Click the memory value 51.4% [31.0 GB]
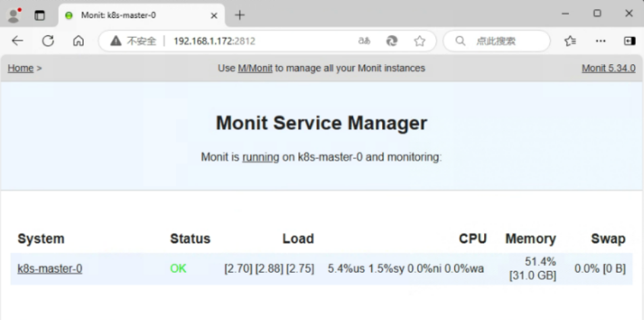This screenshot has height=320, width=644. tap(533, 268)
